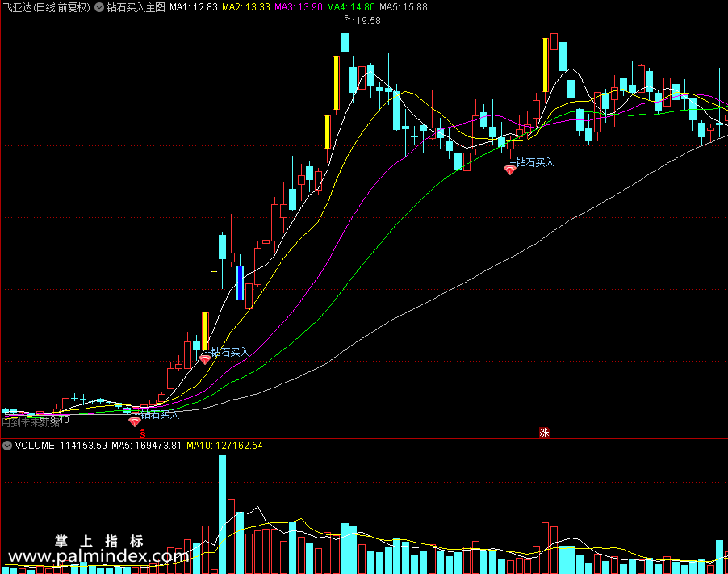Click the 用到未来数据 notice text

tap(31, 422)
